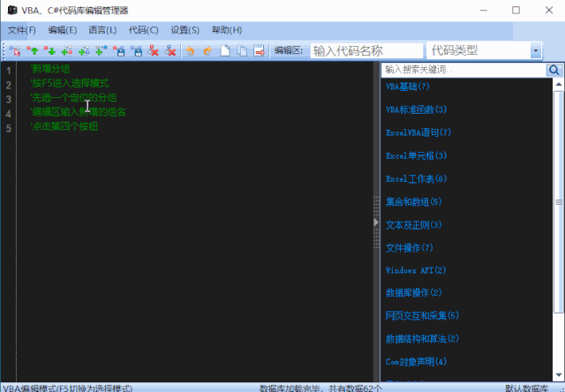
Task: Click the fourth toolbar button to add group
Action: (67, 51)
